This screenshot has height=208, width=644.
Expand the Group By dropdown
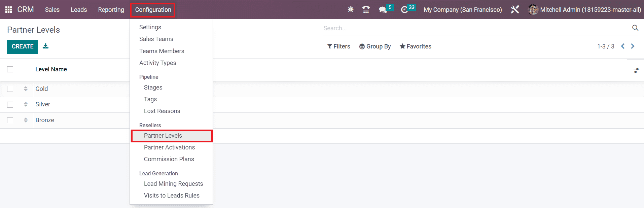tap(375, 46)
